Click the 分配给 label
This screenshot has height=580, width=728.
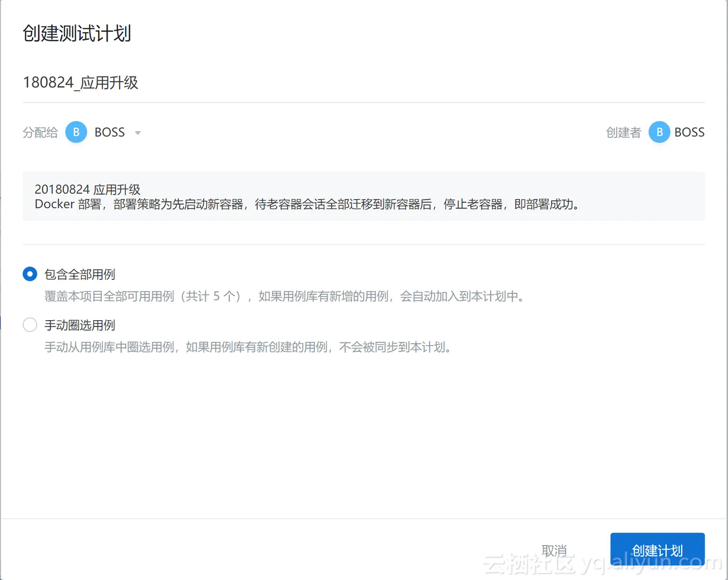(40, 133)
